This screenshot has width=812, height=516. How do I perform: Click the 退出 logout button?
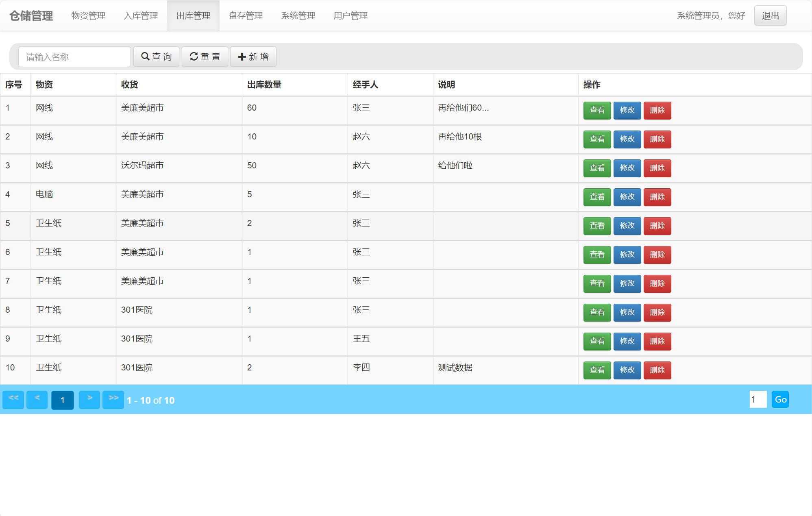point(770,15)
